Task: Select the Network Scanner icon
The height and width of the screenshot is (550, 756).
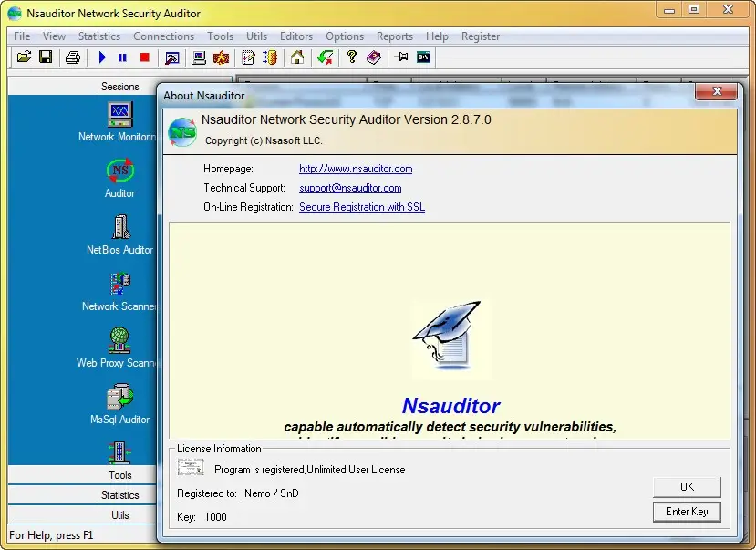Action: pyautogui.click(x=120, y=284)
